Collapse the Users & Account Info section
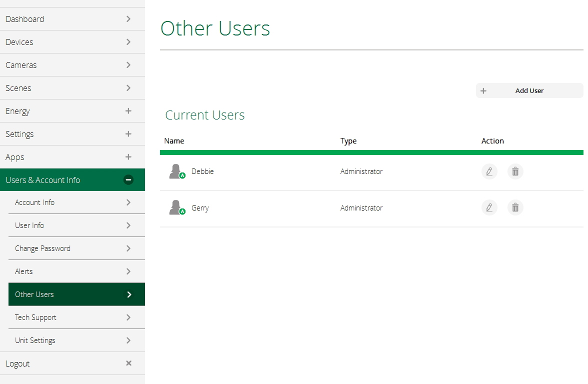The height and width of the screenshot is (384, 588). point(128,180)
